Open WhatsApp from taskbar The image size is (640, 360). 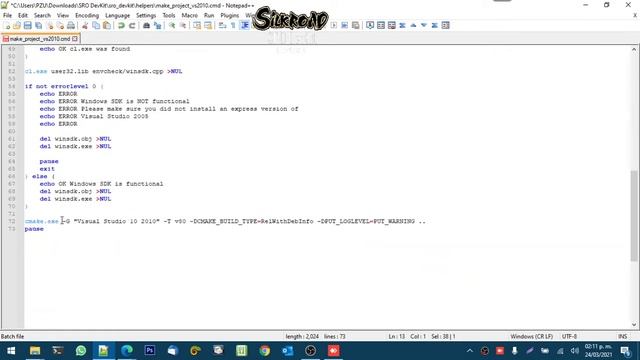(81, 351)
